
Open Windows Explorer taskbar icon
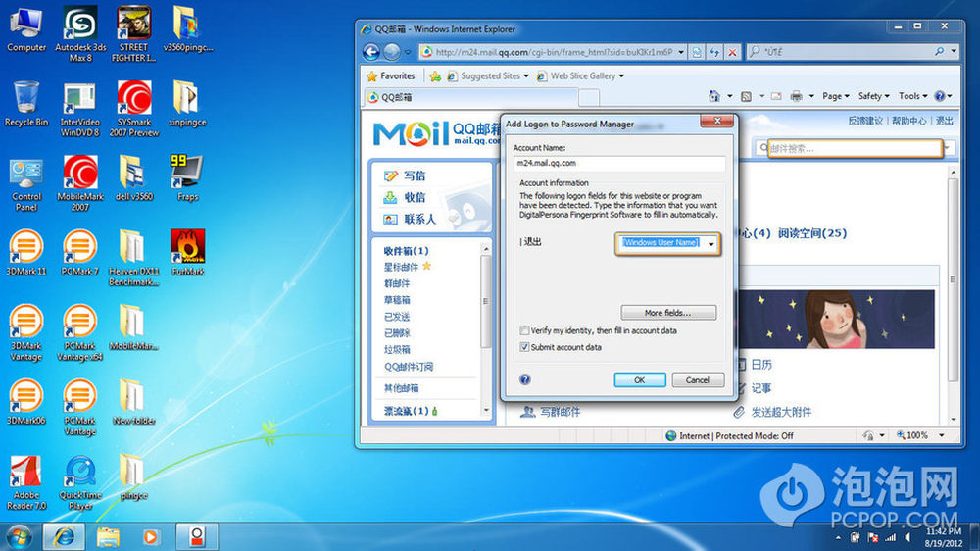coord(108,536)
